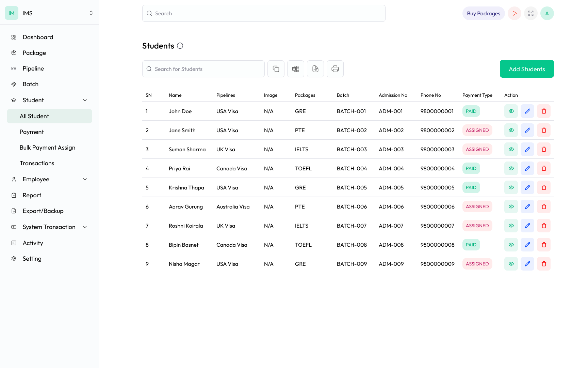Screen dimensions: 588x368
Task: Export students to Excel
Action: (x=296, y=69)
